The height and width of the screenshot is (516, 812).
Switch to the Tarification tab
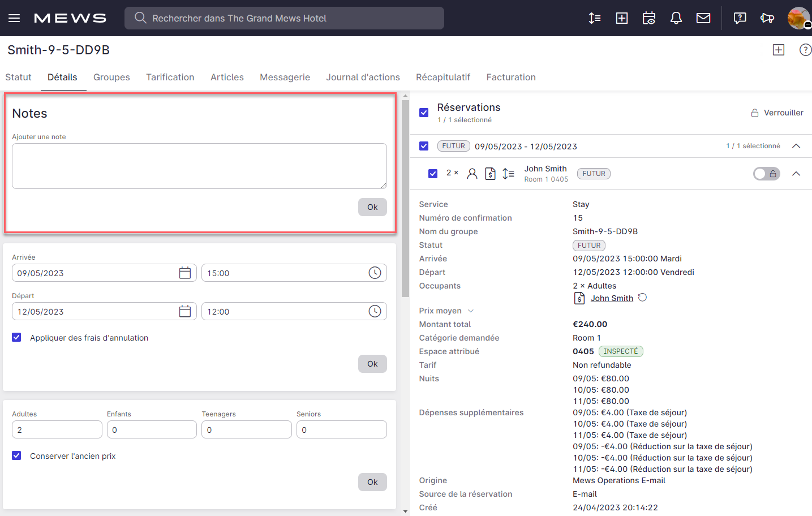170,77
